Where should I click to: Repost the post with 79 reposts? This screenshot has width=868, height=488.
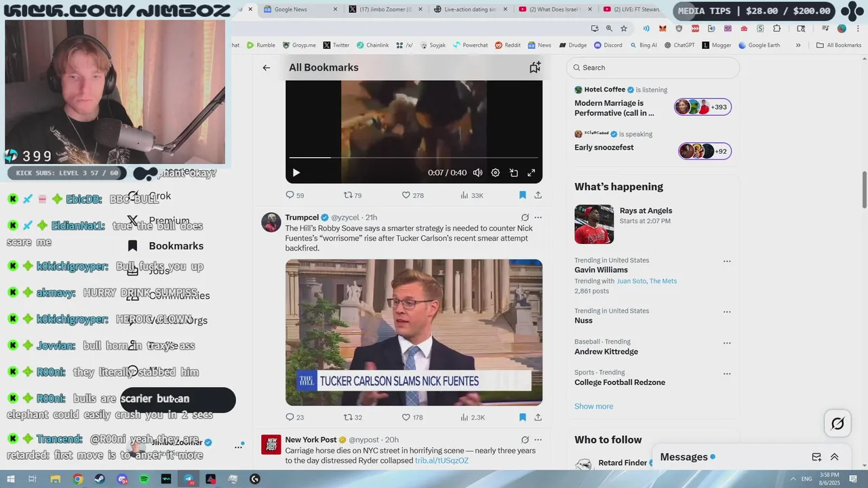click(353, 195)
